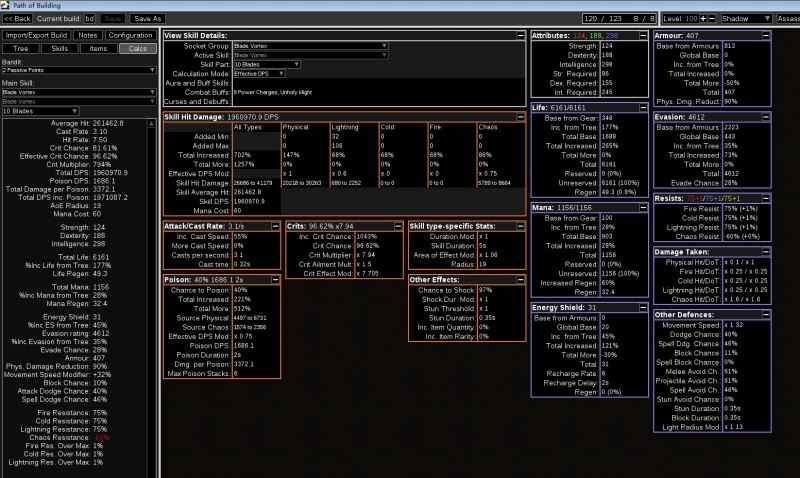This screenshot has width=800, height=478.
Task: Open the Socket Group dropdown
Action: pyautogui.click(x=310, y=46)
